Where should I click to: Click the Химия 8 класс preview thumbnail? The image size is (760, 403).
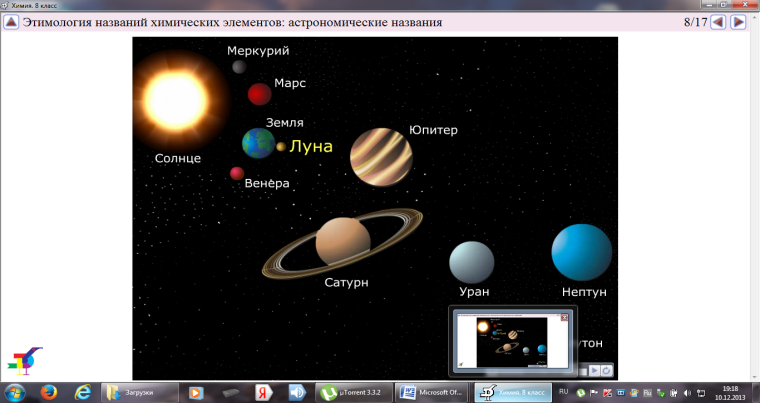(512, 340)
